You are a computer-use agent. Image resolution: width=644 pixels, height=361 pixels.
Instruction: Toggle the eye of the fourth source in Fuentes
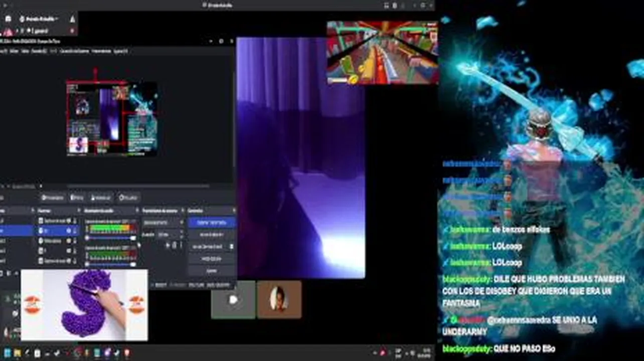point(69,251)
